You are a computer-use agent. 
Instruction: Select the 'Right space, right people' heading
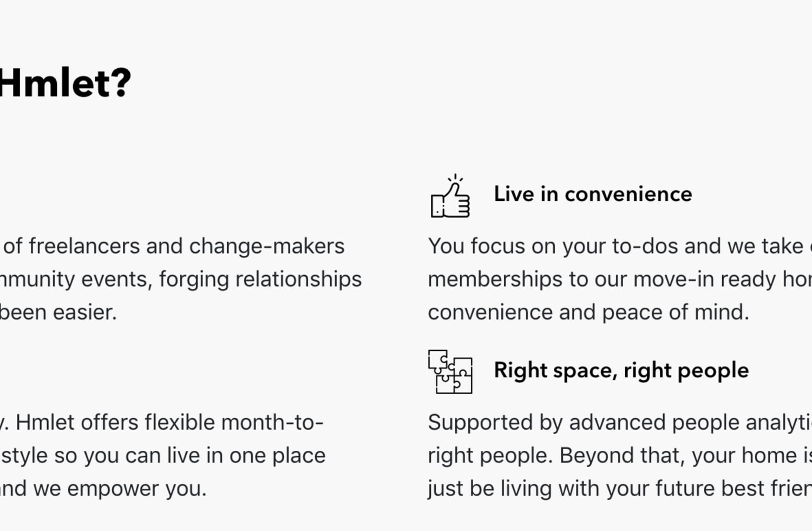pos(621,371)
